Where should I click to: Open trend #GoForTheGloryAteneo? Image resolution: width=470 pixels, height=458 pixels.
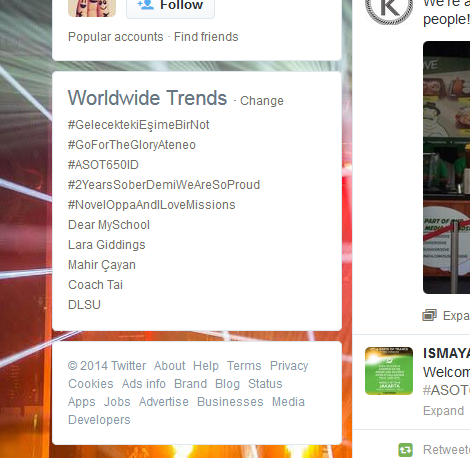click(x=132, y=145)
